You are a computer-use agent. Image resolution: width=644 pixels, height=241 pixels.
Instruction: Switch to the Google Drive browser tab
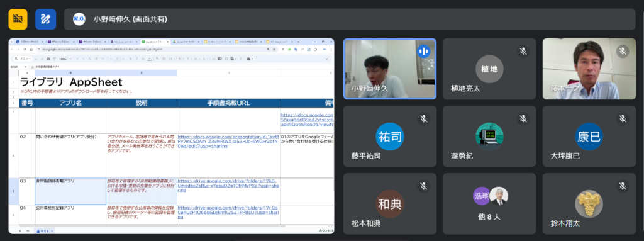pyautogui.click(x=186, y=42)
